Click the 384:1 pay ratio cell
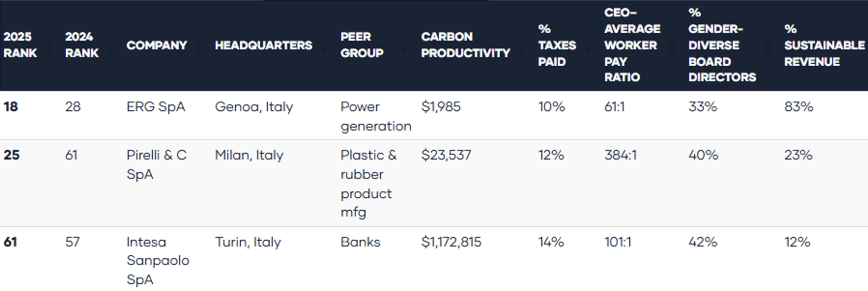Viewport: 868px width, 291px height. 620,155
